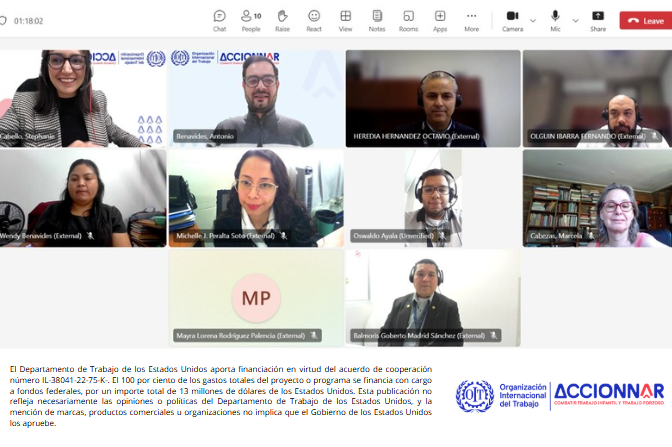
Task: Click the muted mic icon for Cabezas, Marcela
Action: click(591, 235)
